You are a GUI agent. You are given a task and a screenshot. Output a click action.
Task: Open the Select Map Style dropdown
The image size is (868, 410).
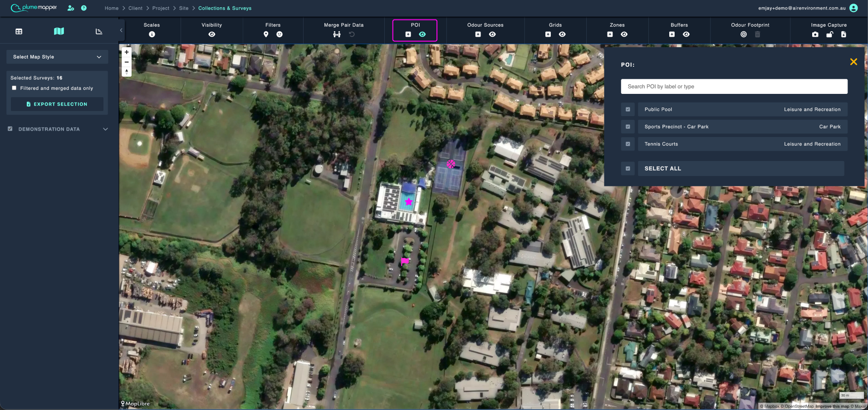(57, 57)
